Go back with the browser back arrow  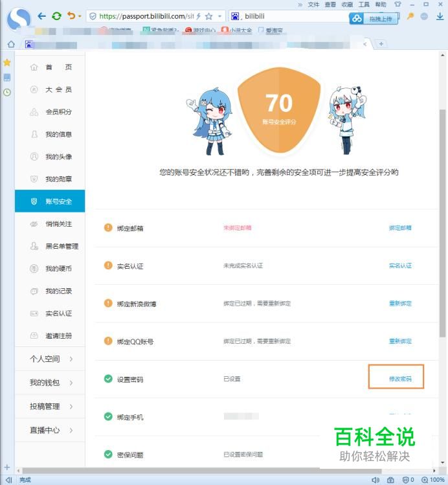tap(41, 16)
